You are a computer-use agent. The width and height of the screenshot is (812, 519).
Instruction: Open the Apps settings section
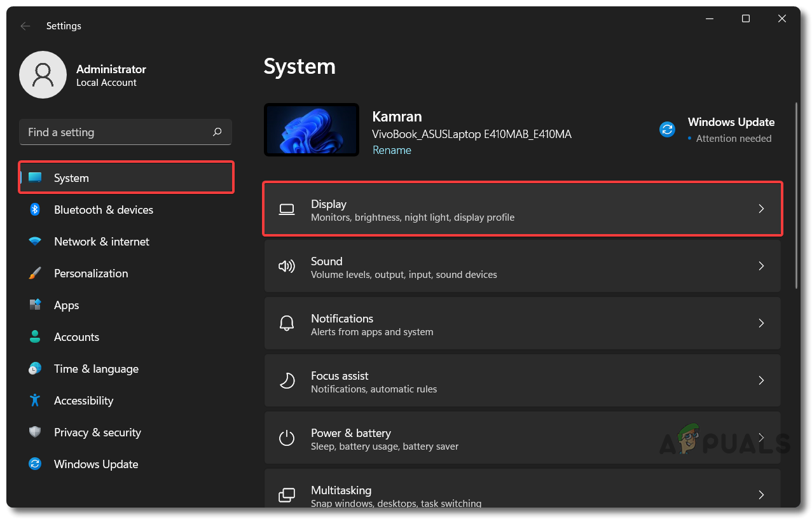66,305
